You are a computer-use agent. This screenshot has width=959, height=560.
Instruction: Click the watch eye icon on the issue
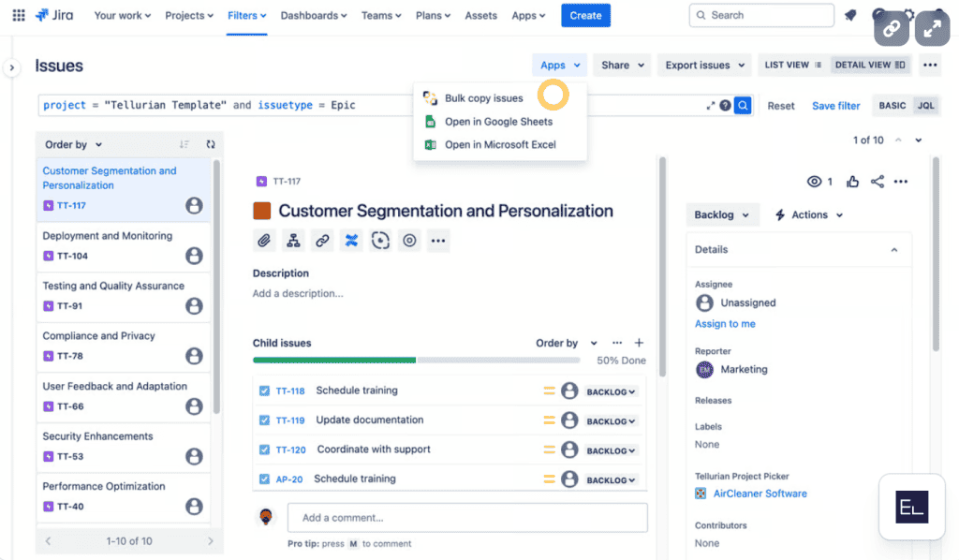pos(815,182)
